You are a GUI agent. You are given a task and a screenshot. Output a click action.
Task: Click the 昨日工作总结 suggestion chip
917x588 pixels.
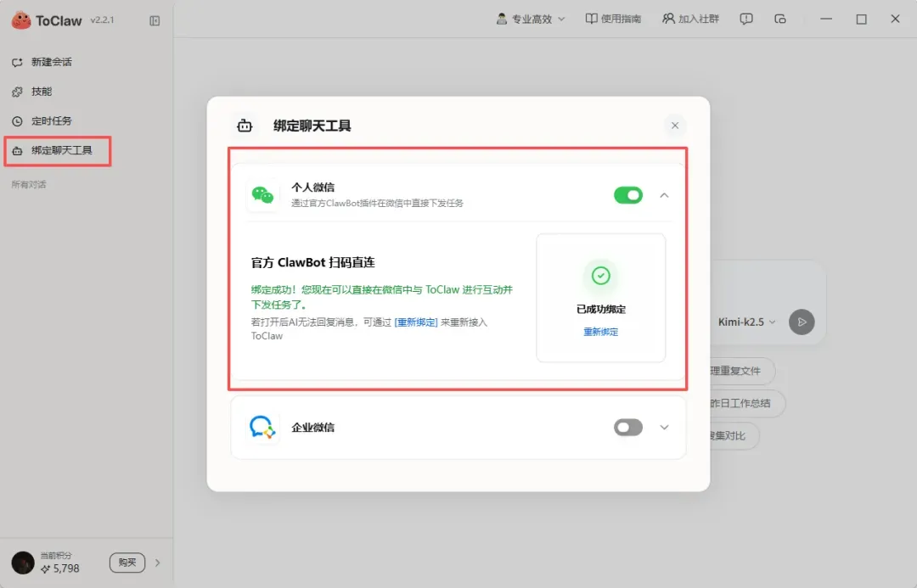pos(747,403)
